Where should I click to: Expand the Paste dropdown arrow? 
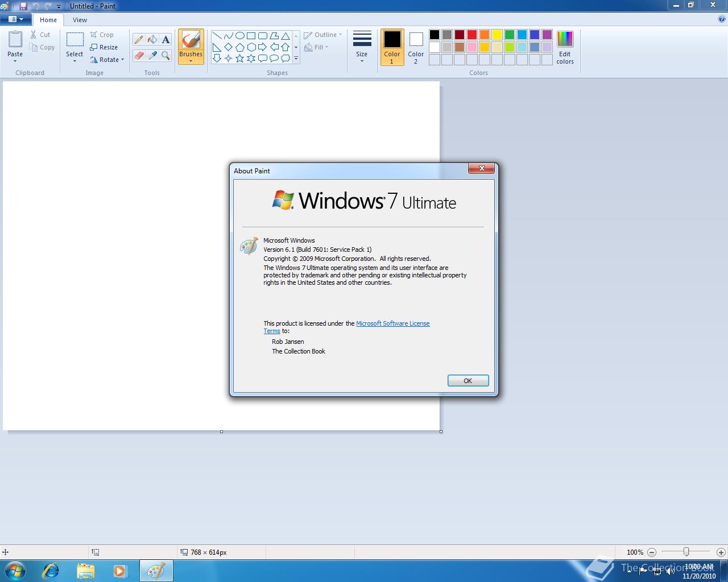coord(15,61)
